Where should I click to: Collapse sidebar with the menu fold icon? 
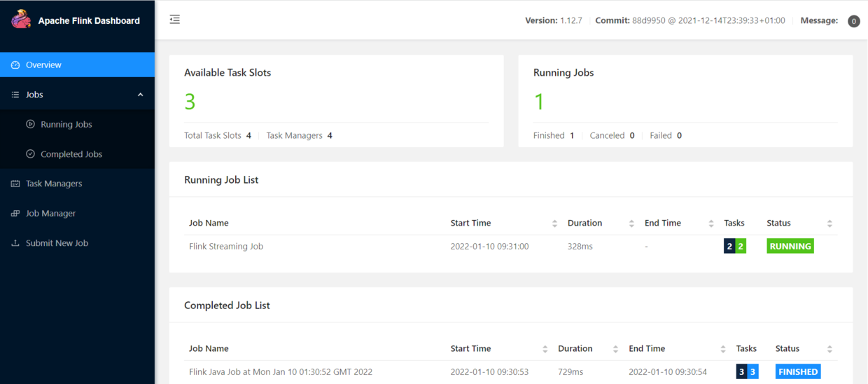pos(175,20)
